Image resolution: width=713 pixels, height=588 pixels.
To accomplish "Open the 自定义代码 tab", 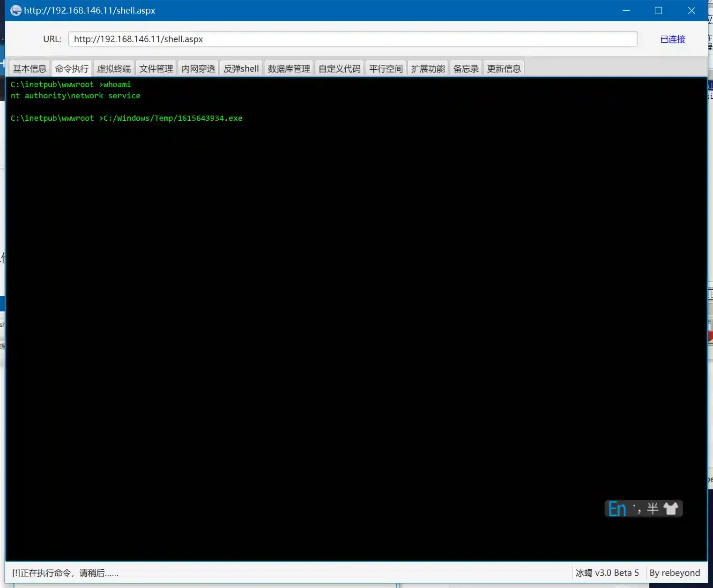I will (340, 69).
